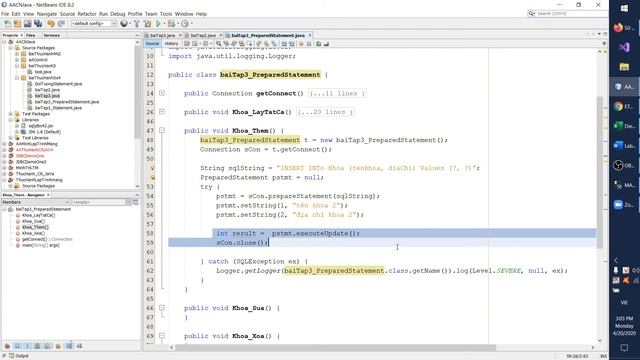The width and height of the screenshot is (640, 360).
Task: Click the lightbulb hint on line 51
Action: coord(152,168)
